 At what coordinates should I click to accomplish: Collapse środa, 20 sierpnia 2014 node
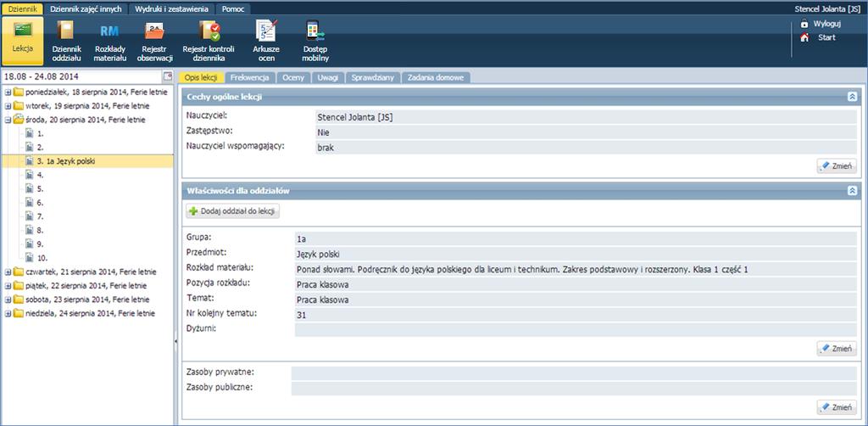[8, 120]
